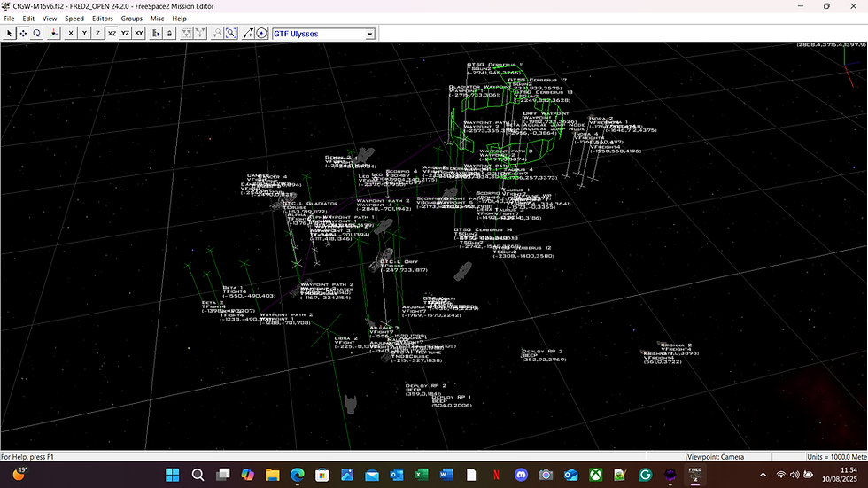Open the volume control in system tray
Viewport: 868px width, 488px height.
pos(794,475)
